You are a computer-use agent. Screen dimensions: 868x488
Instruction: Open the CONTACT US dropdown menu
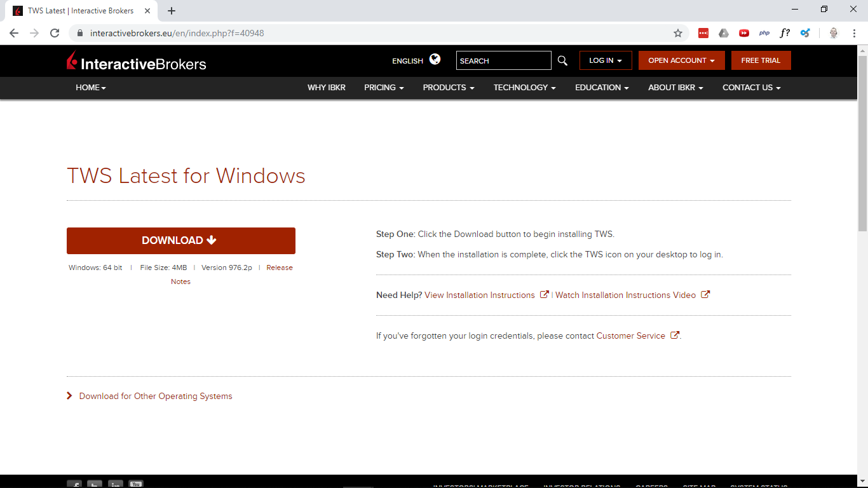(752, 88)
